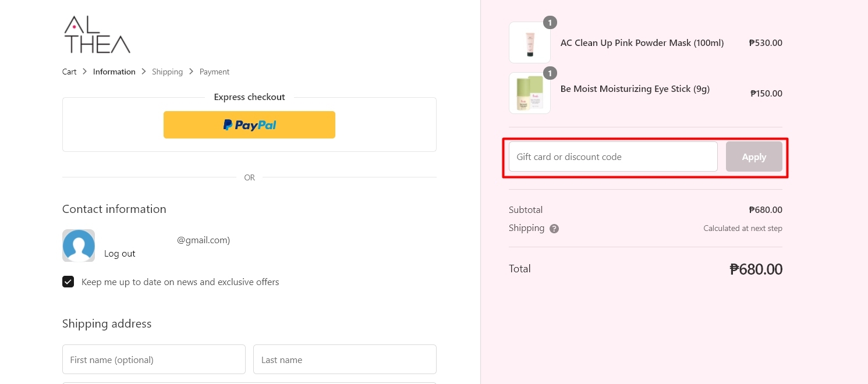The width and height of the screenshot is (868, 384).
Task: Click the Be Moist Eye Stick thumbnail
Action: [529, 93]
